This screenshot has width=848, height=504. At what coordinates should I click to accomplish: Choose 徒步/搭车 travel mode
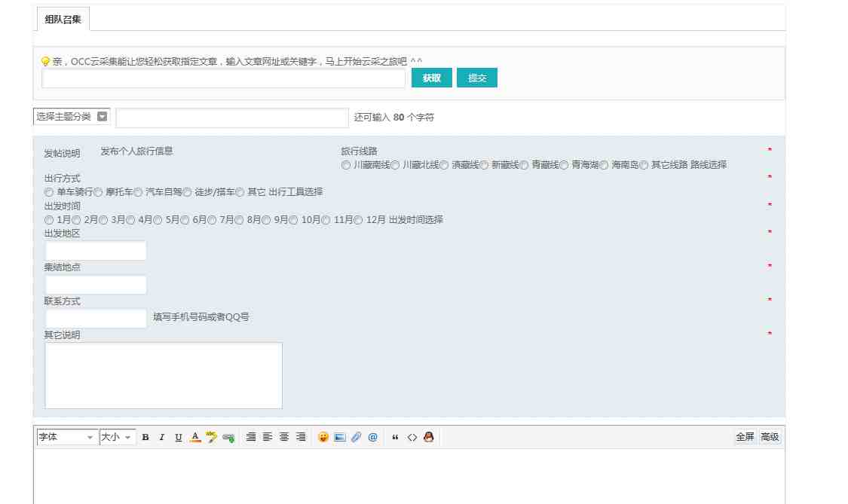(x=187, y=192)
